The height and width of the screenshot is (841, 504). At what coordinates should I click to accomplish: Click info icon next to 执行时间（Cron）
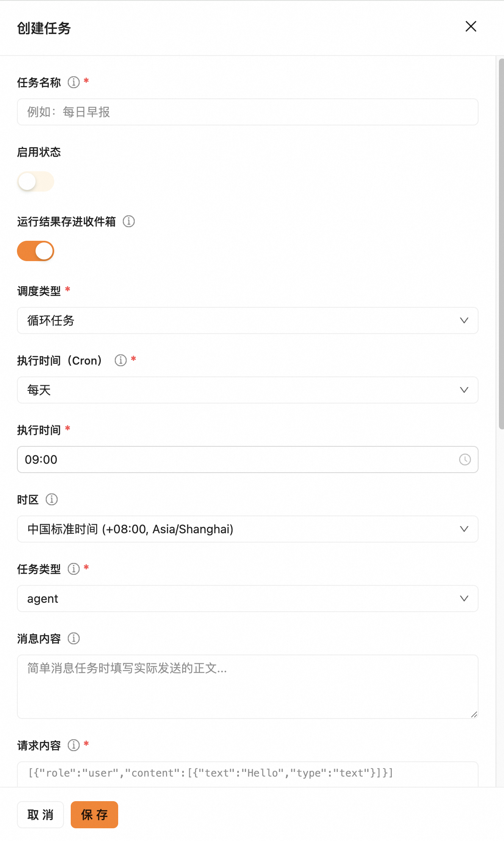point(121,360)
